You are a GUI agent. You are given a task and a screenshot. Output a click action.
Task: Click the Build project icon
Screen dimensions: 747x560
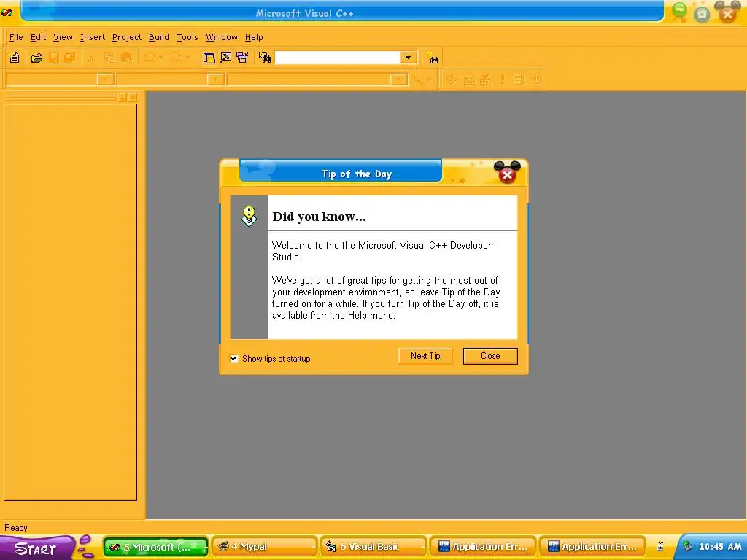[x=469, y=79]
